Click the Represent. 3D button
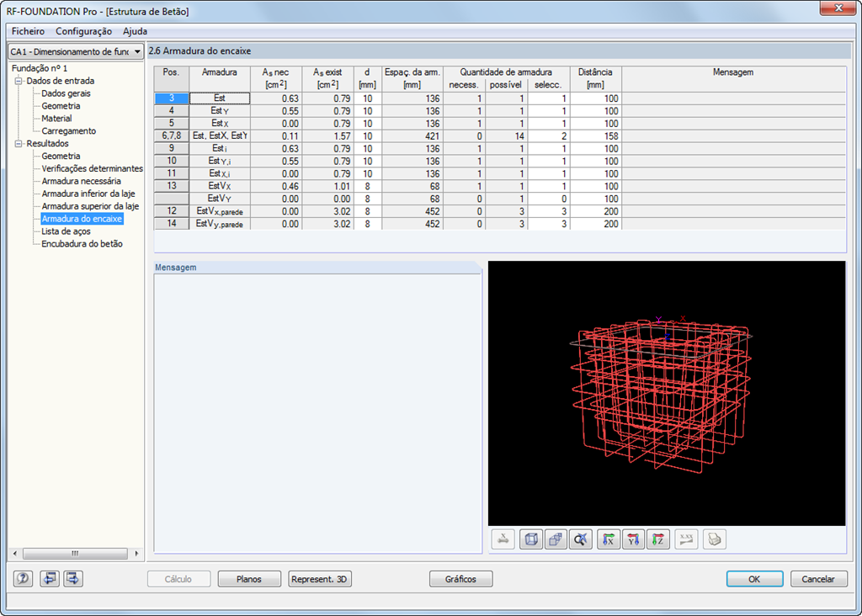Image resolution: width=862 pixels, height=616 pixels. click(x=319, y=579)
